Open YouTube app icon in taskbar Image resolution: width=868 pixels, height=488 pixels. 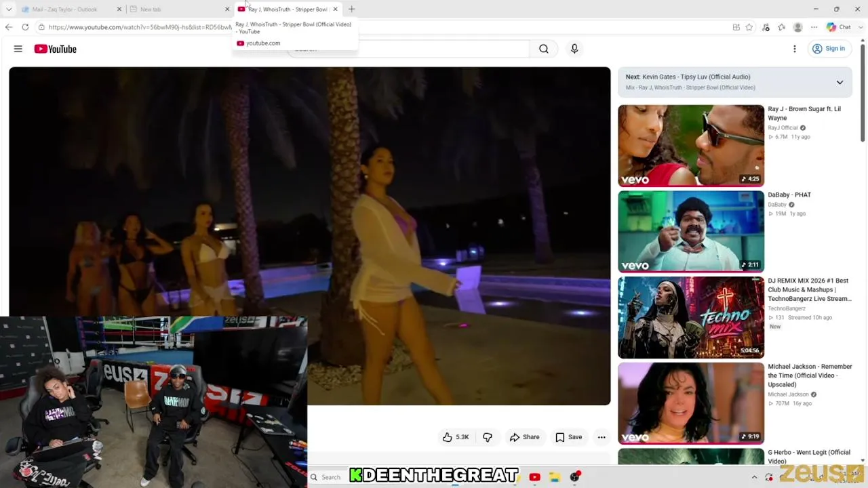534,477
